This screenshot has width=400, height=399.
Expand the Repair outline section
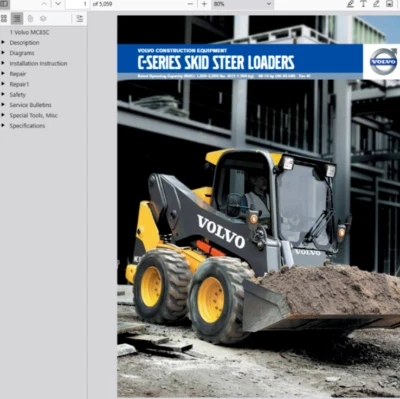point(3,73)
